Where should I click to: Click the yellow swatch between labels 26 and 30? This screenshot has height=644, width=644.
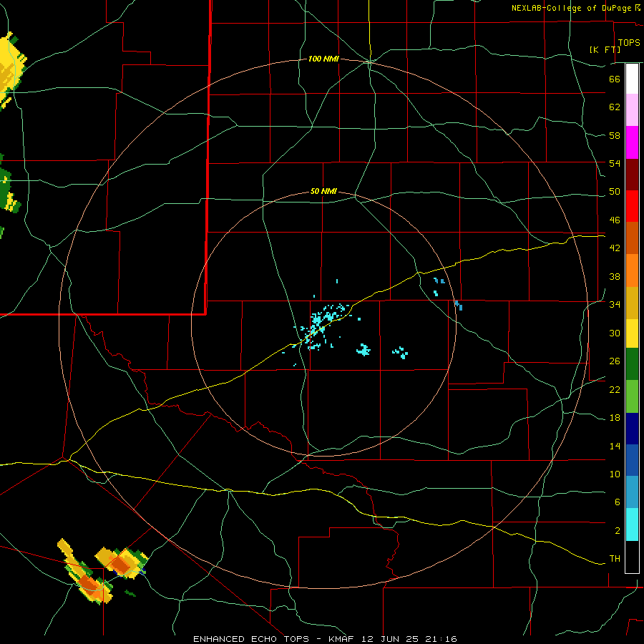coord(632,333)
